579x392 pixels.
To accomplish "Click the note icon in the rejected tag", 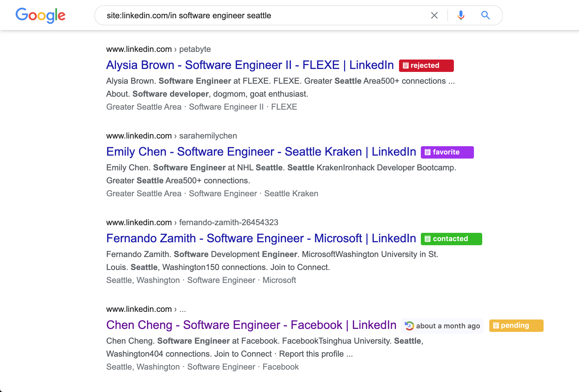I will point(406,65).
